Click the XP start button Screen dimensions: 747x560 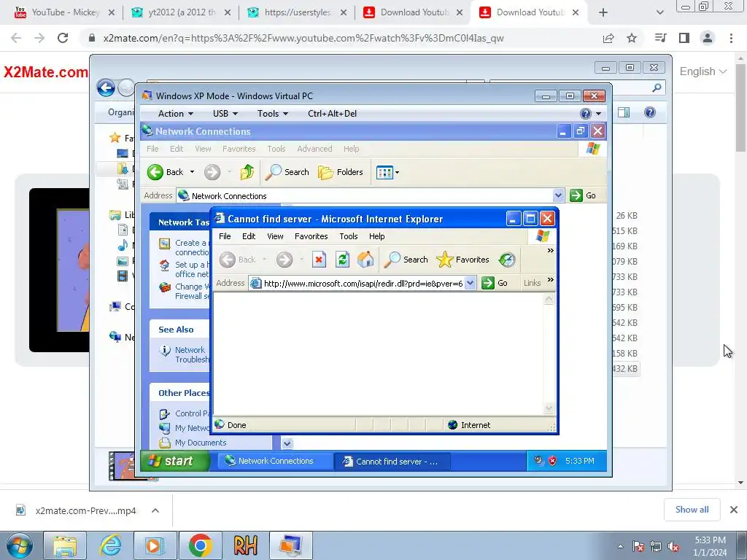(x=175, y=461)
